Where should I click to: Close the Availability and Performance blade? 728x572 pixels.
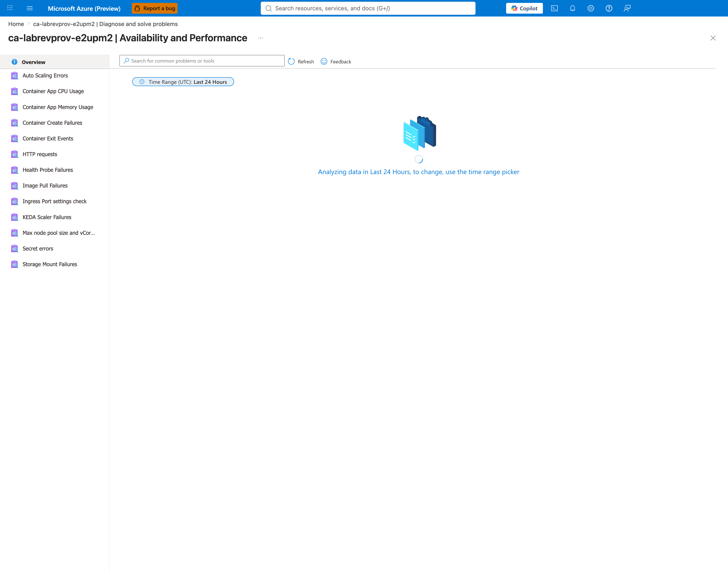click(x=713, y=38)
